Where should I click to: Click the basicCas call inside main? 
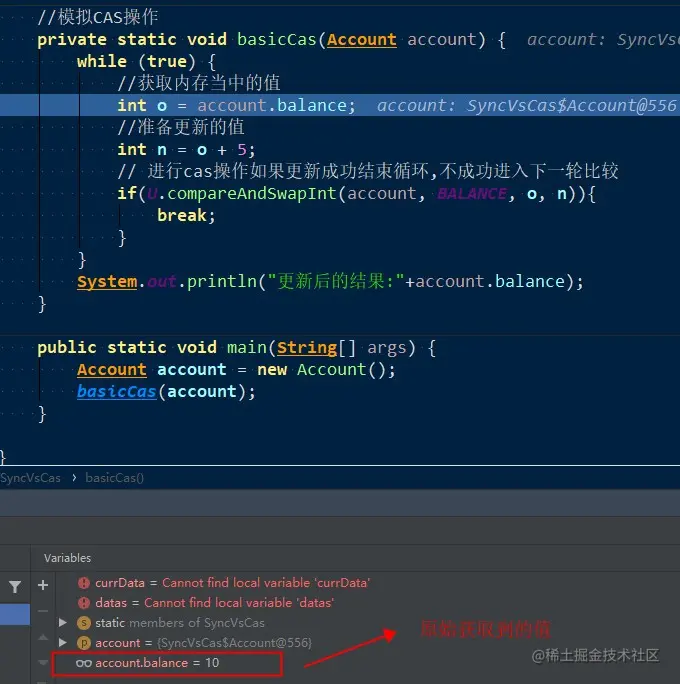(116, 391)
